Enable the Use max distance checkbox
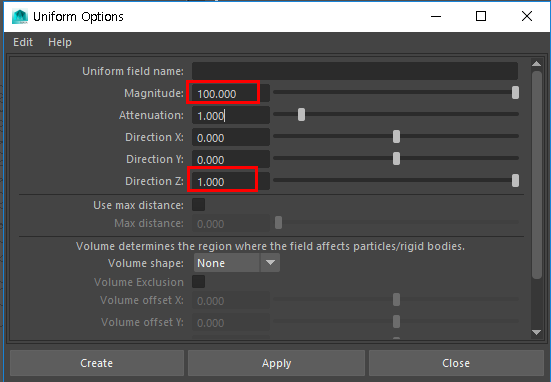This screenshot has height=382, width=551. coord(199,205)
